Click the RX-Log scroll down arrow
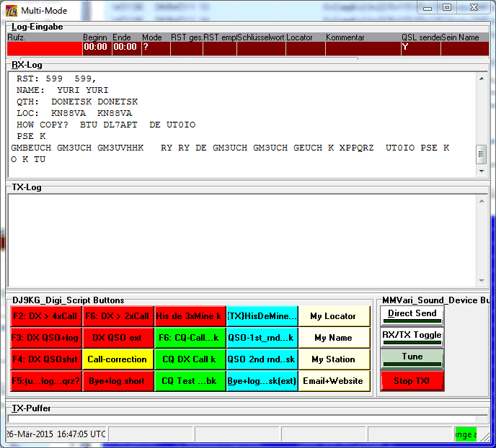496x448 pixels. pos(482,171)
